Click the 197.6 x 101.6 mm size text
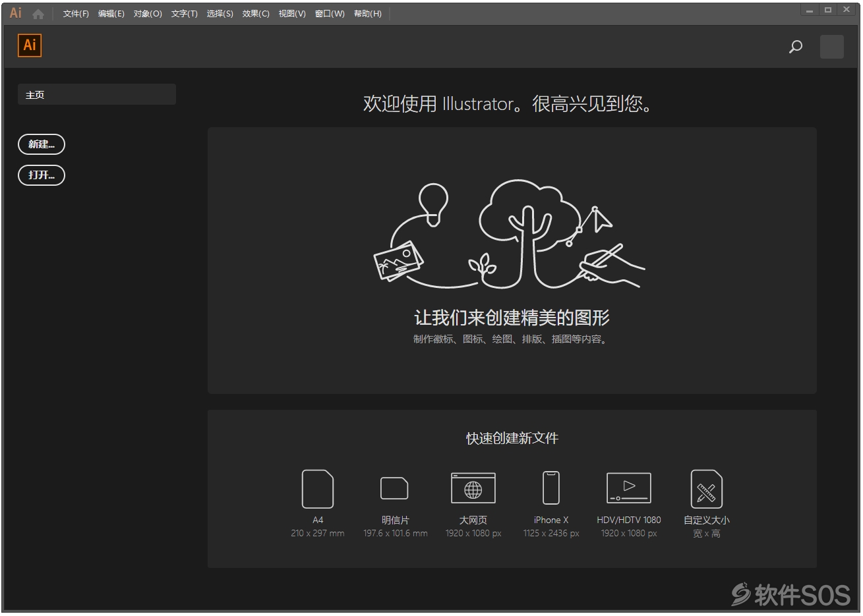This screenshot has height=616, width=863. point(396,534)
